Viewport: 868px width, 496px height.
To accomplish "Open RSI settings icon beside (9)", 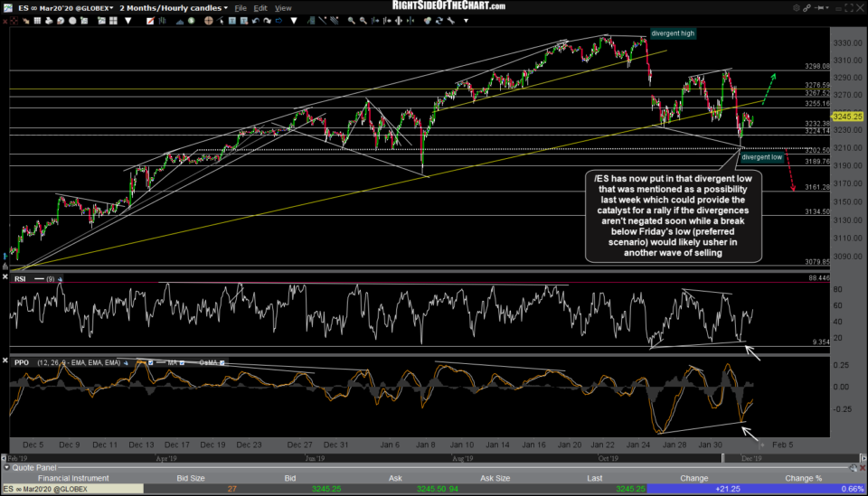I will [60, 279].
